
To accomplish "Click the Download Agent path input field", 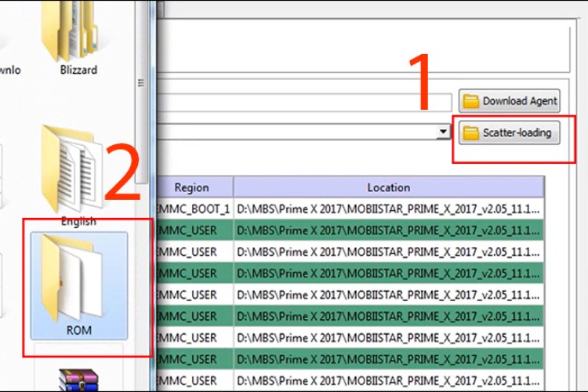I will pyautogui.click(x=306, y=102).
